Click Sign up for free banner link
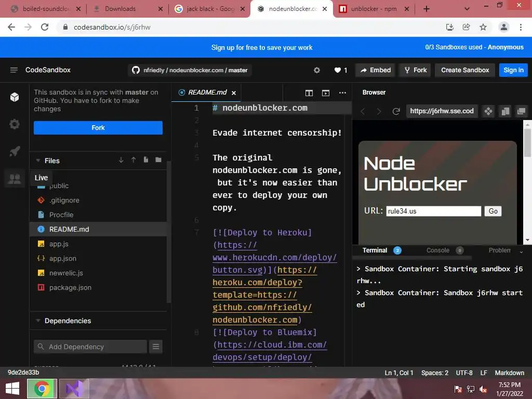Screen dimensions: 532x399 pyautogui.click(x=262, y=47)
